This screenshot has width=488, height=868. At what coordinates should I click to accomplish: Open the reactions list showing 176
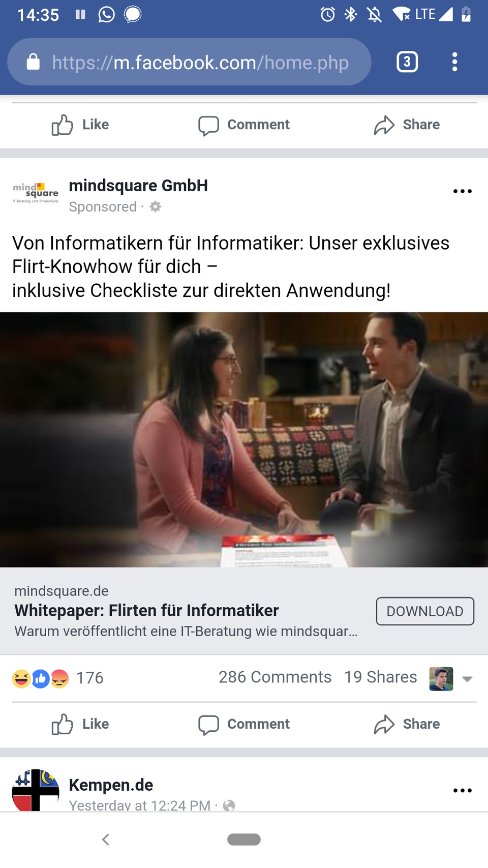(58, 678)
